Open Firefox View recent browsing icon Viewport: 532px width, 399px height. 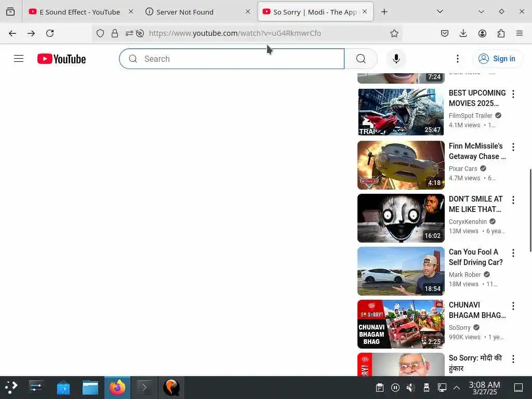click(10, 12)
